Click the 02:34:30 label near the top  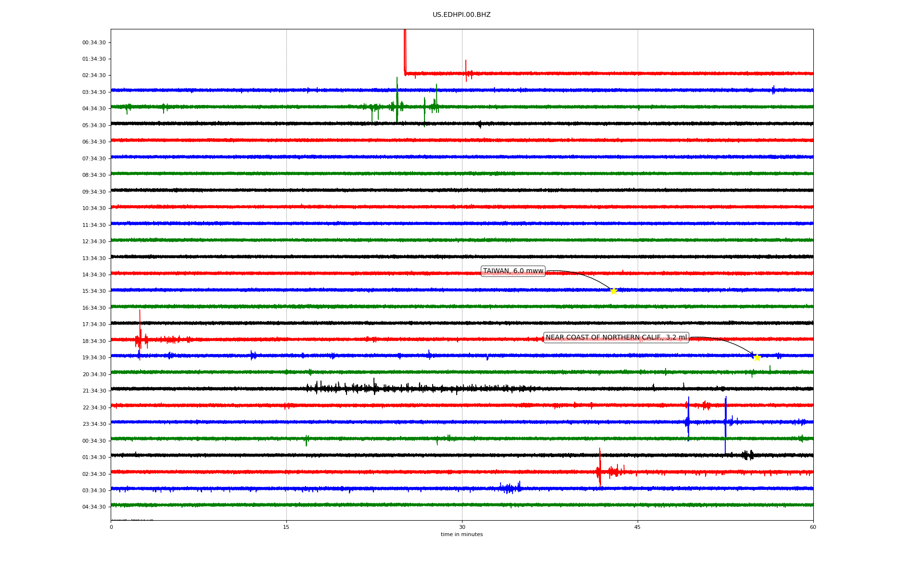coord(94,76)
